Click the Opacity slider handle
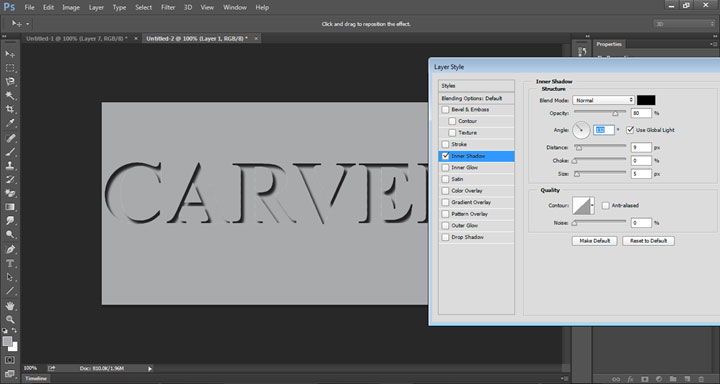This screenshot has width=720, height=384. [x=615, y=113]
